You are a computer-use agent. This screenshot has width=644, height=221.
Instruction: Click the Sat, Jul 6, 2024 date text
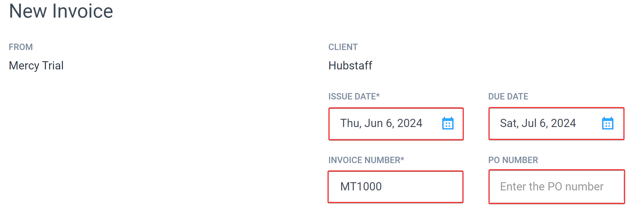(x=538, y=123)
